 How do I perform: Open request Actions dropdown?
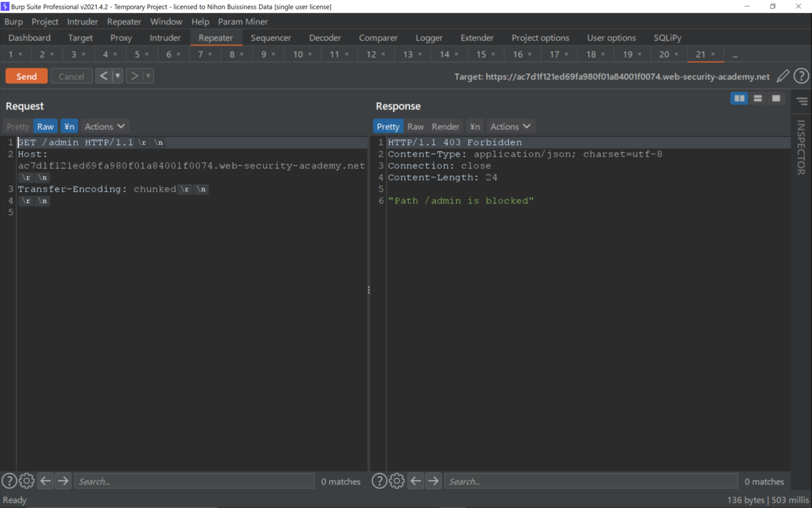coord(105,126)
